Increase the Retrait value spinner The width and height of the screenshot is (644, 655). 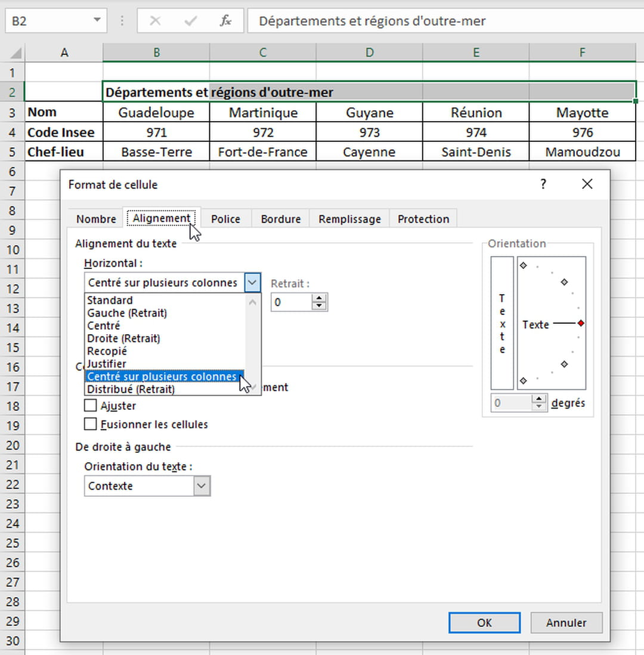[319, 298]
